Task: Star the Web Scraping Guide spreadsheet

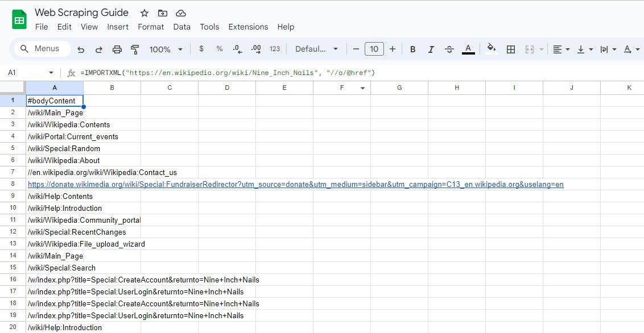Action: [144, 12]
